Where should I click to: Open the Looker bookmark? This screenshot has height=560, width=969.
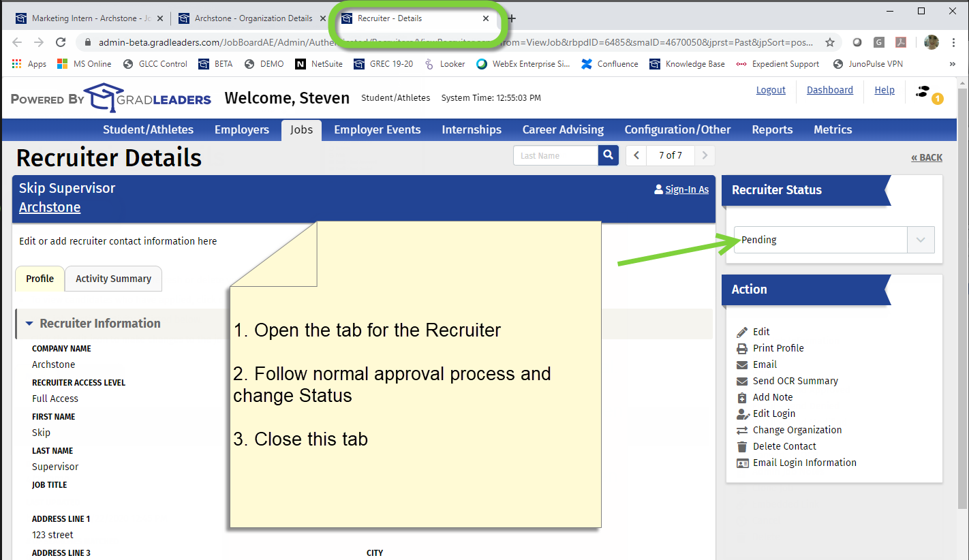pyautogui.click(x=444, y=64)
